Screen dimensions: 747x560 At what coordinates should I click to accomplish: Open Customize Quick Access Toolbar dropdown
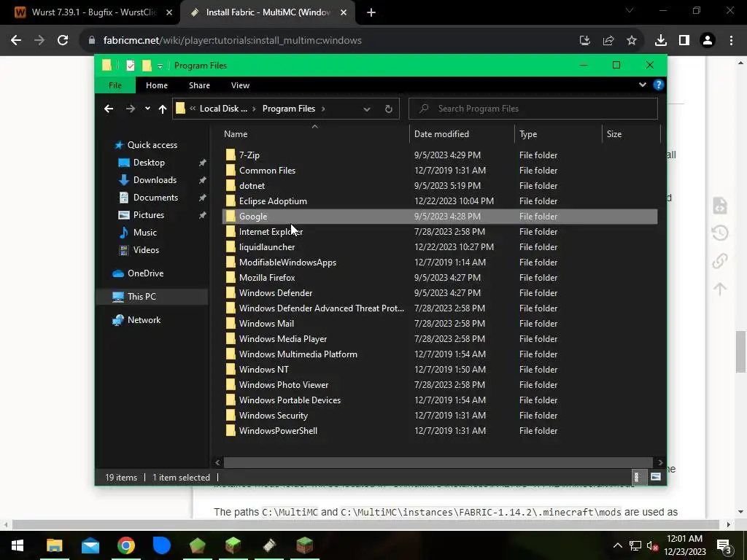click(160, 66)
